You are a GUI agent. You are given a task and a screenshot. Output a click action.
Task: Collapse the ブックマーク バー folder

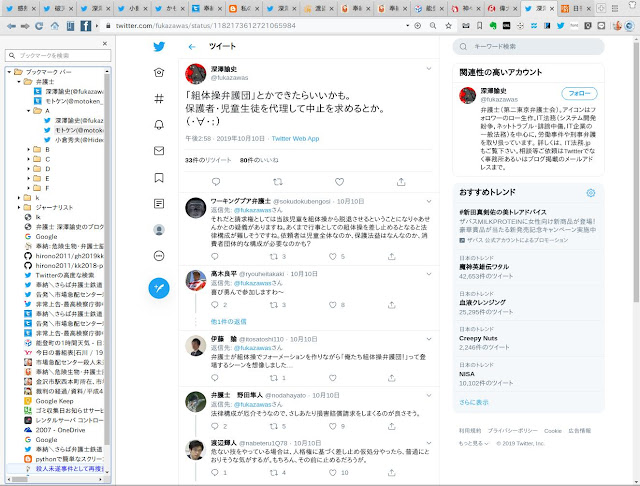coord(9,72)
